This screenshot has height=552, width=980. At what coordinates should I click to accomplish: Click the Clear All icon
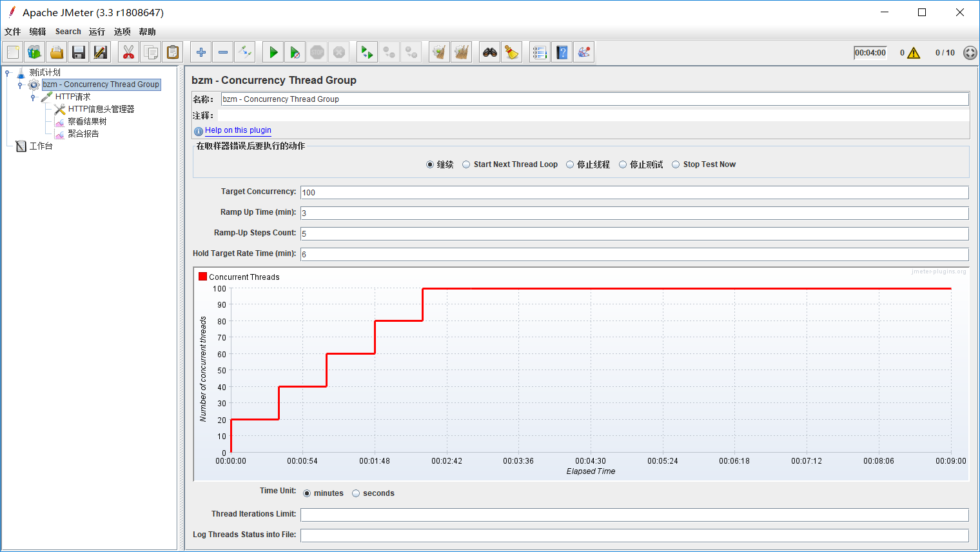[x=462, y=52]
